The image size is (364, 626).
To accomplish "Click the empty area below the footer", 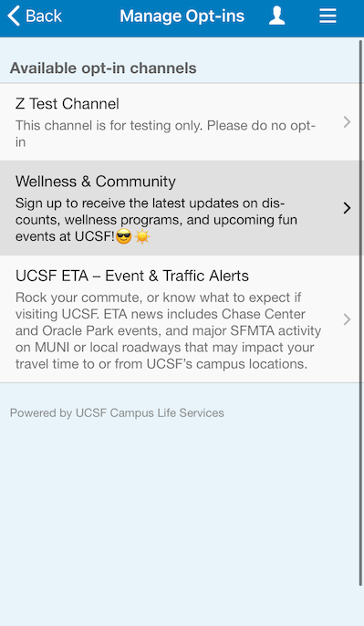I will [180, 519].
